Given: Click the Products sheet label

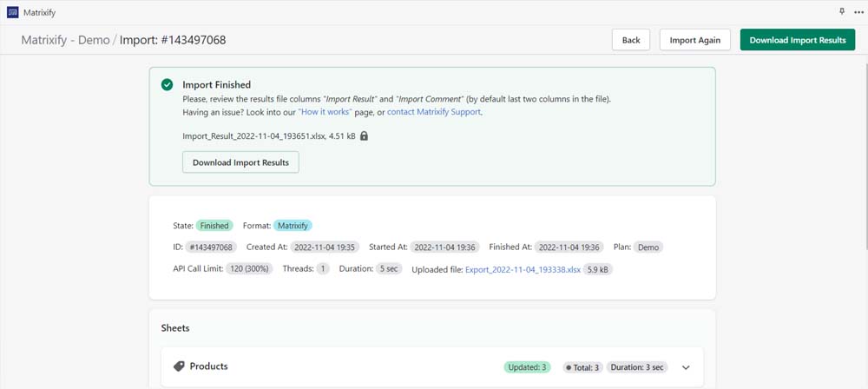Looking at the screenshot, I should [x=208, y=366].
